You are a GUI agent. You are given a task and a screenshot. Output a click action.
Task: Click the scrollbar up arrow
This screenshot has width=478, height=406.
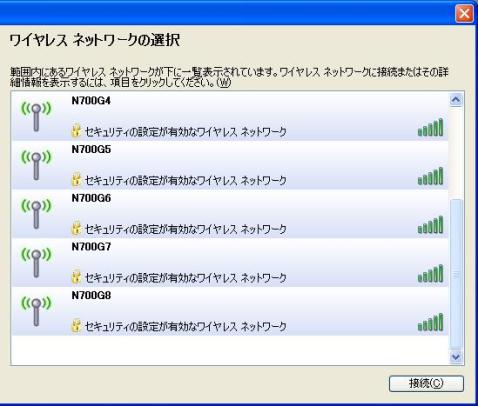456,100
